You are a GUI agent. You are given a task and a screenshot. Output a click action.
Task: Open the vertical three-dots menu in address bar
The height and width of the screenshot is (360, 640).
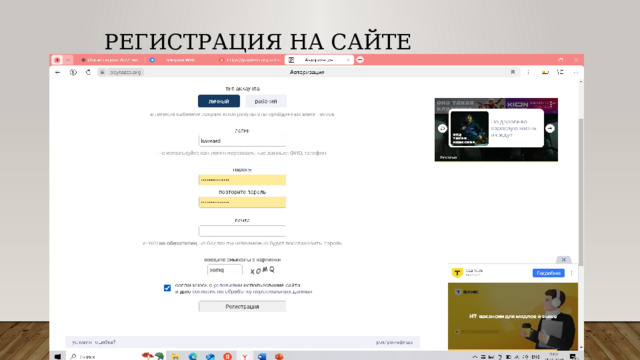(528, 72)
